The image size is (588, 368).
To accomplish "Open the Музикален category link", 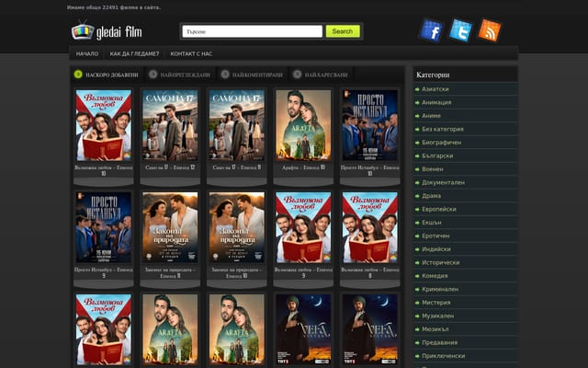I will [x=437, y=316].
